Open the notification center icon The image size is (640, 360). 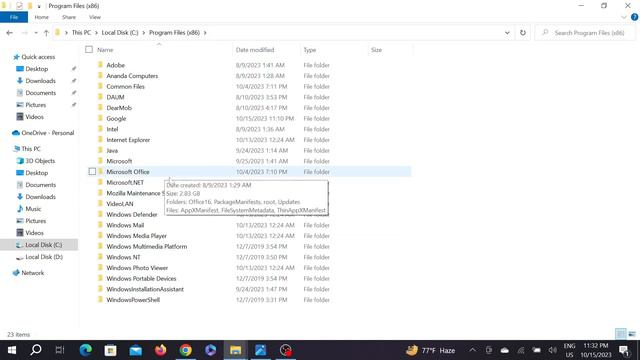pyautogui.click(x=624, y=350)
